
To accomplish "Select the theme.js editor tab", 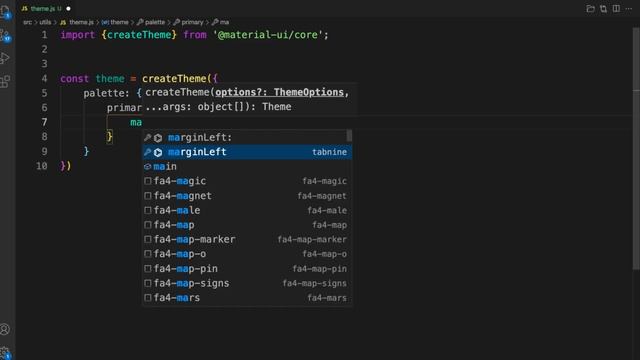I will tap(45, 9).
